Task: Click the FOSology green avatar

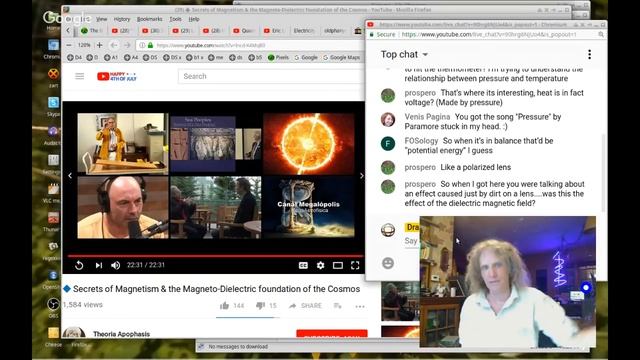Action: pos(388,144)
